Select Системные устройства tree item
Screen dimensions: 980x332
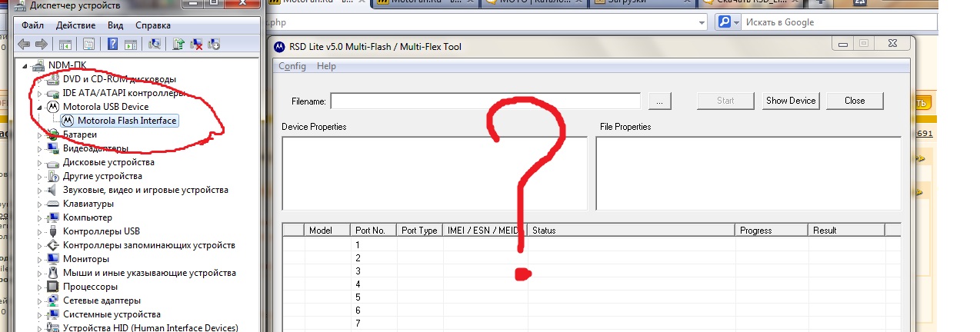(x=112, y=314)
